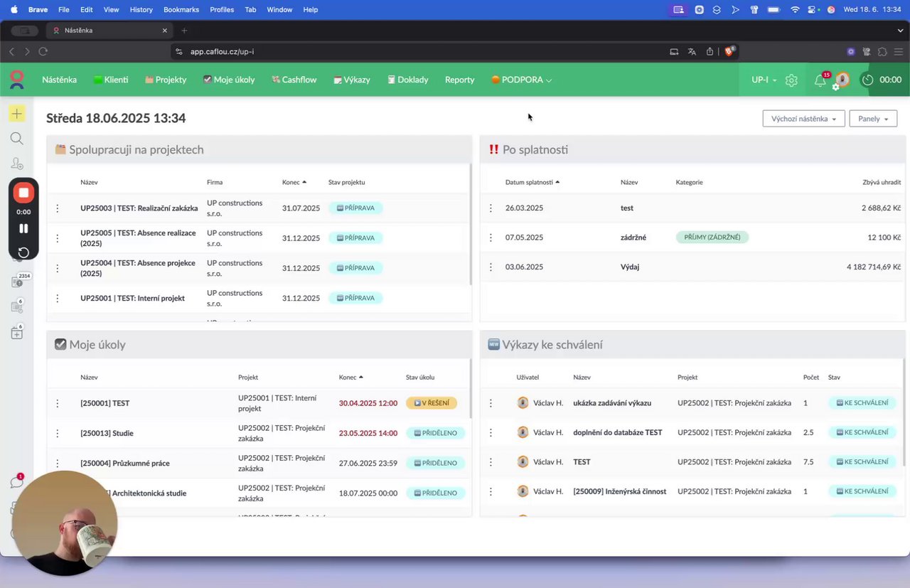The height and width of the screenshot is (588, 910).
Task: Open the settings gear in green header
Action: click(x=791, y=80)
